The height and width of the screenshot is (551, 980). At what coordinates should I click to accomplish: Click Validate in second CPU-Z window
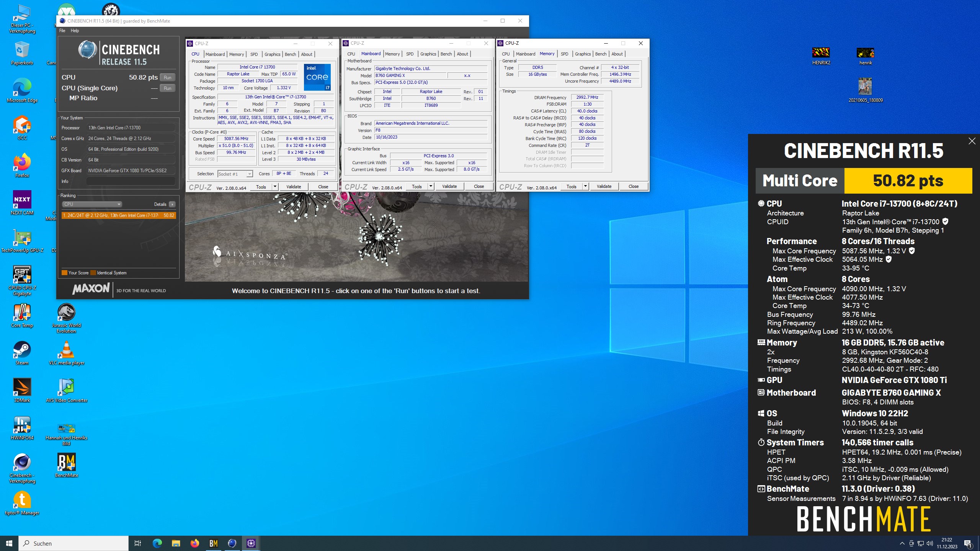pos(449,186)
